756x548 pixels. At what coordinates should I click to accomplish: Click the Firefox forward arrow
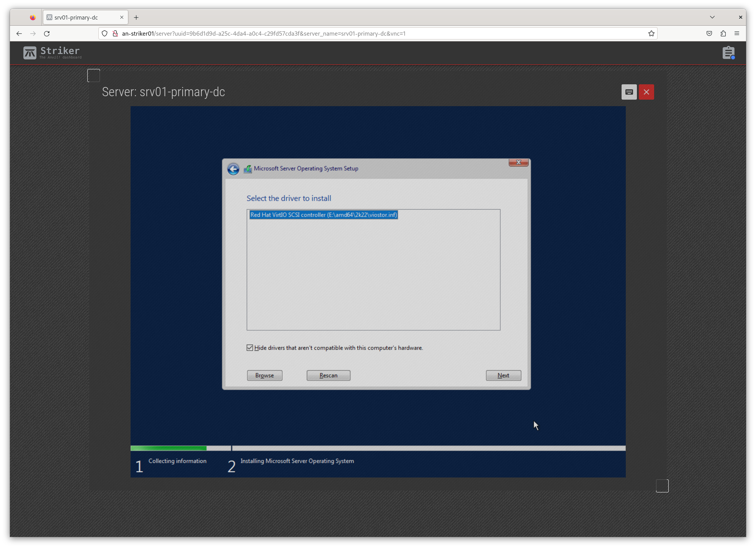(x=33, y=34)
